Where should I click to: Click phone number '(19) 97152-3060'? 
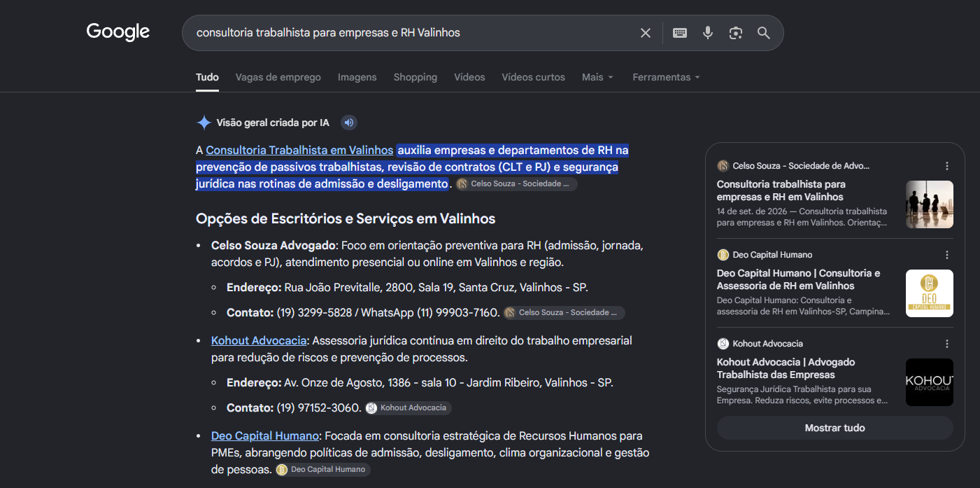318,408
